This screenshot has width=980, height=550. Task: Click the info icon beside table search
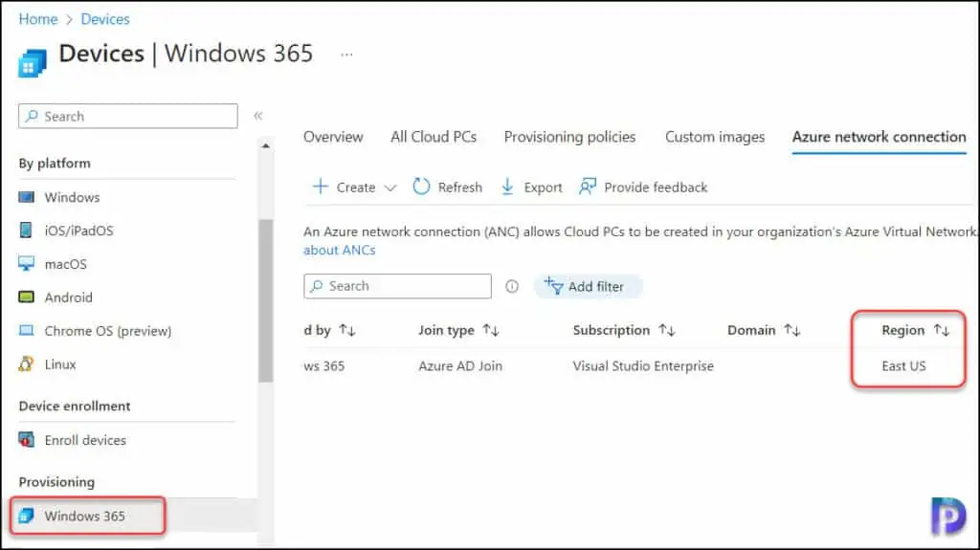coord(512,286)
